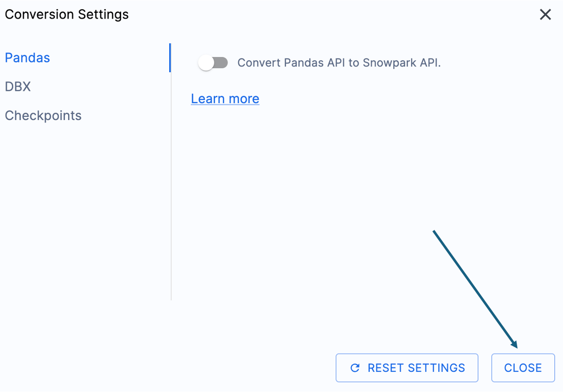Switch to the DBX settings section
This screenshot has width=563, height=392.
pos(17,86)
